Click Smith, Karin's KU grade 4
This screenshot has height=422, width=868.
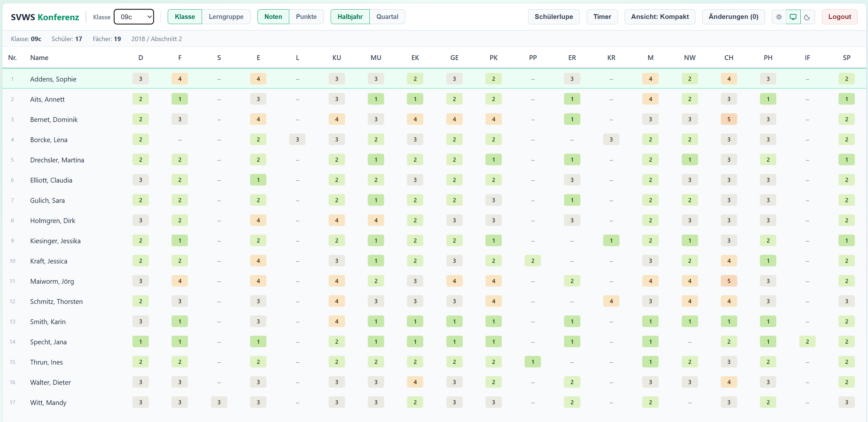pos(336,322)
